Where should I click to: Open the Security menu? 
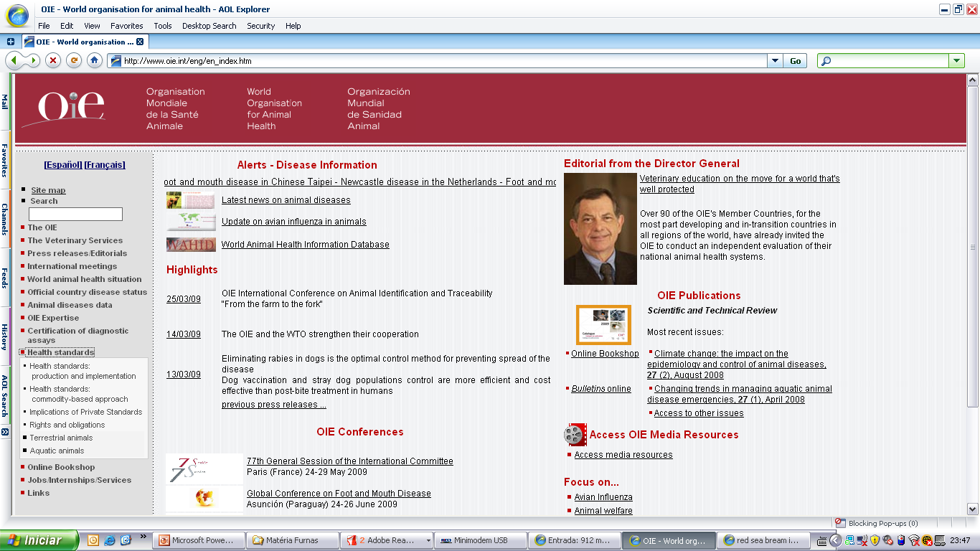click(260, 26)
